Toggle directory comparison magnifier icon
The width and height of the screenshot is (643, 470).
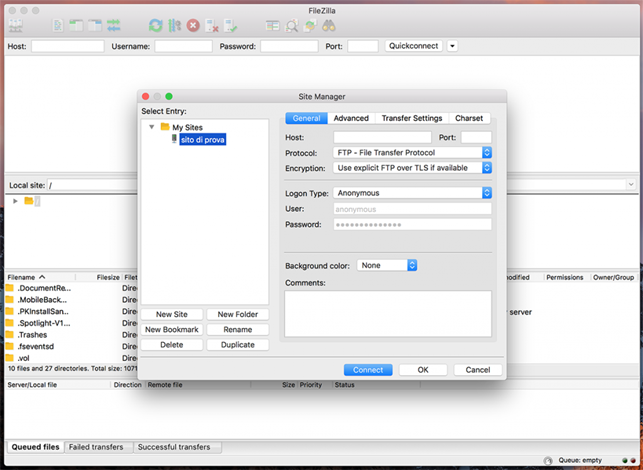point(292,26)
